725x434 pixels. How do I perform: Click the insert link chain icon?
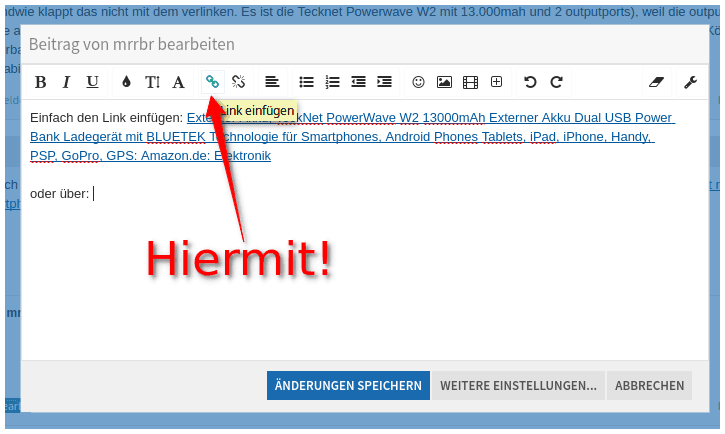(x=212, y=82)
